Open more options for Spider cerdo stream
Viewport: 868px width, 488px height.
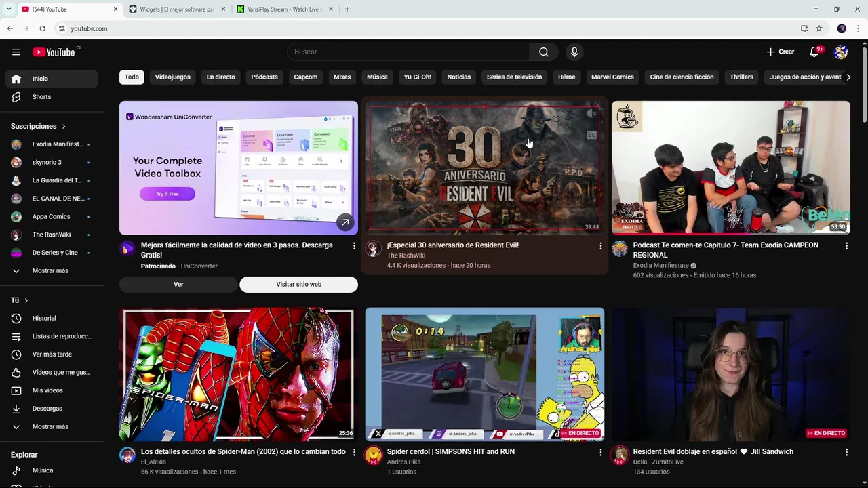coord(600,452)
